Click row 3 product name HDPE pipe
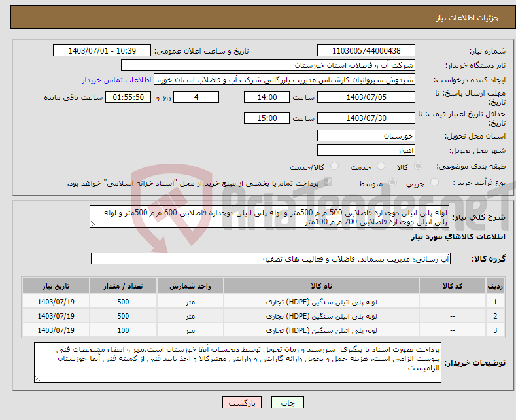The height and width of the screenshot is (420, 516). 321,330
